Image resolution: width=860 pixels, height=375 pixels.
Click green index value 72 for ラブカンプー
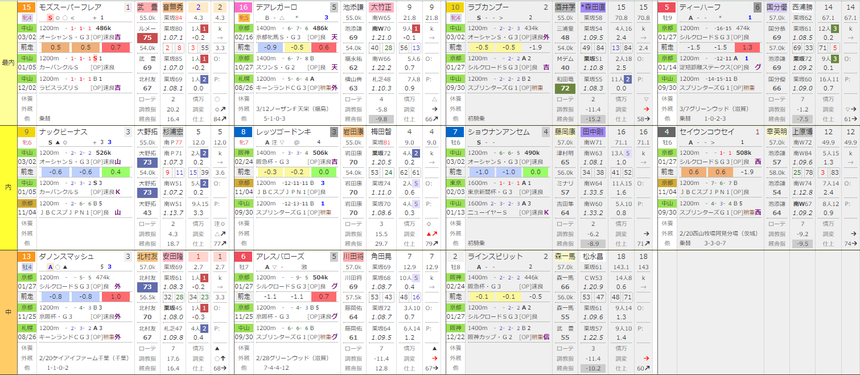click(x=565, y=88)
